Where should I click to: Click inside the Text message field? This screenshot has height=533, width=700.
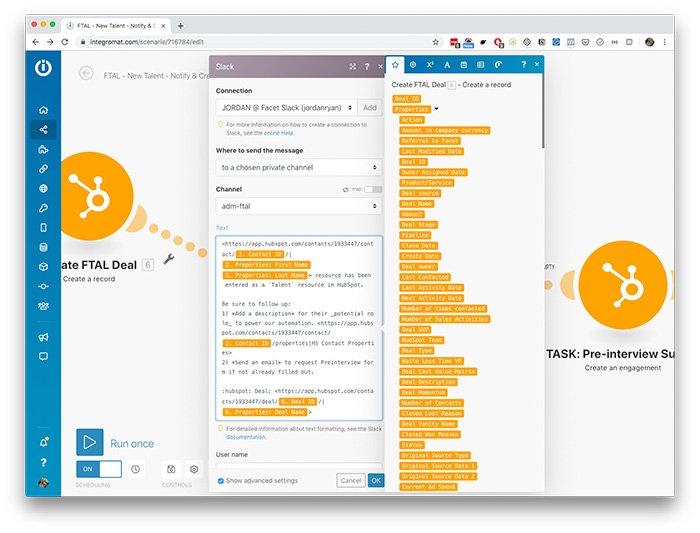(x=299, y=328)
